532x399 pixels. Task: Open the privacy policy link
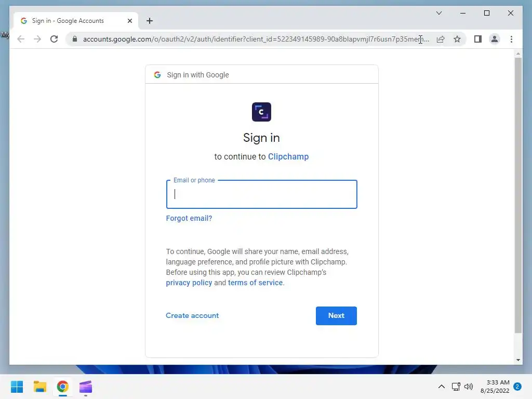(189, 283)
